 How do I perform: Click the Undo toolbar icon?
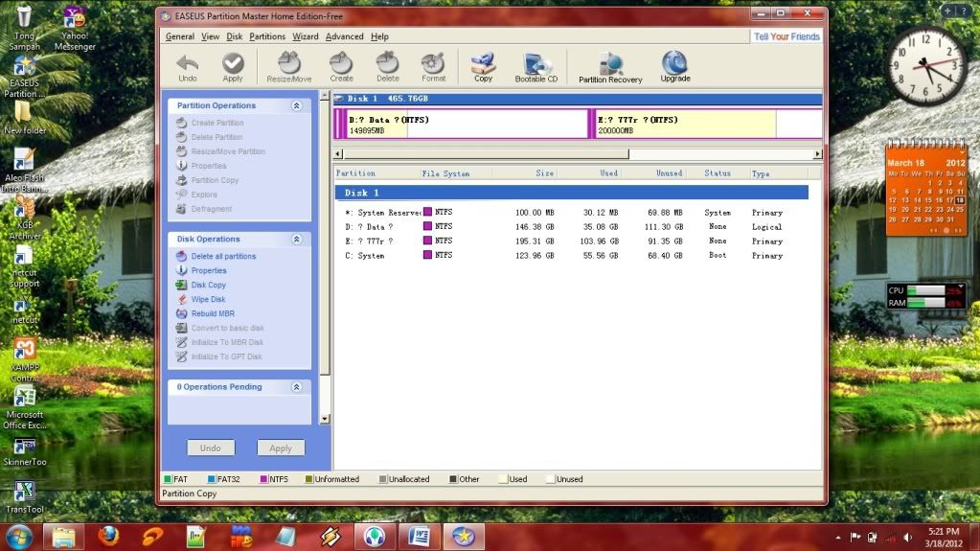point(188,67)
